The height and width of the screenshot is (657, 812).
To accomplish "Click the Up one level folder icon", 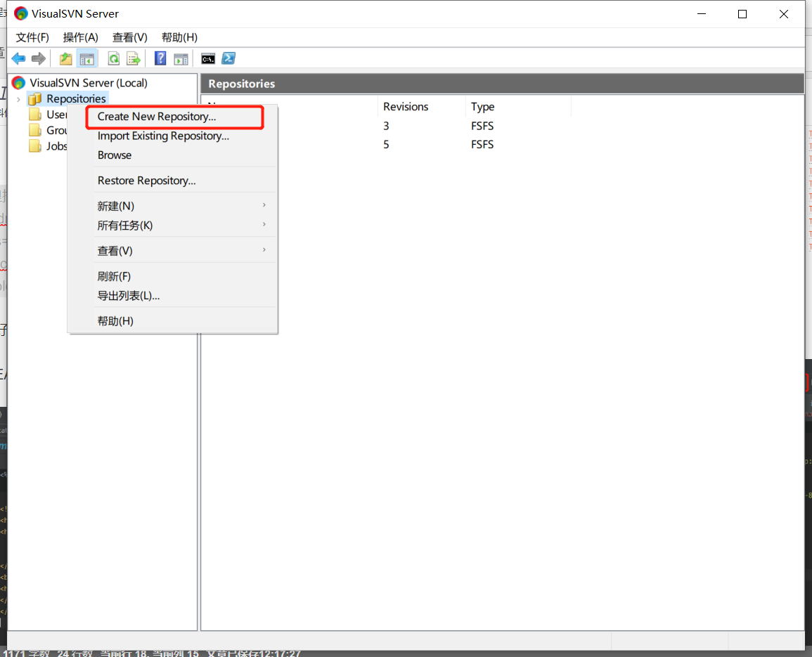I will tap(66, 58).
